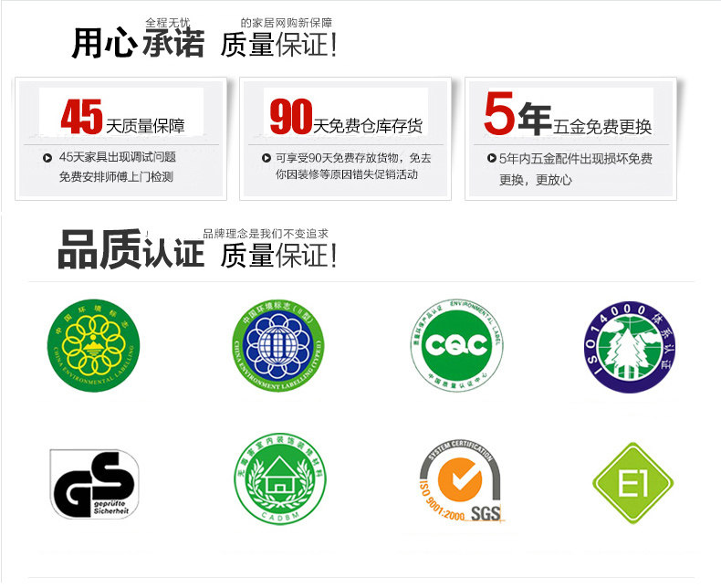Click the 的家居网购新保障 subtitle text
Viewport: 721px width, 588px height.
(x=286, y=23)
